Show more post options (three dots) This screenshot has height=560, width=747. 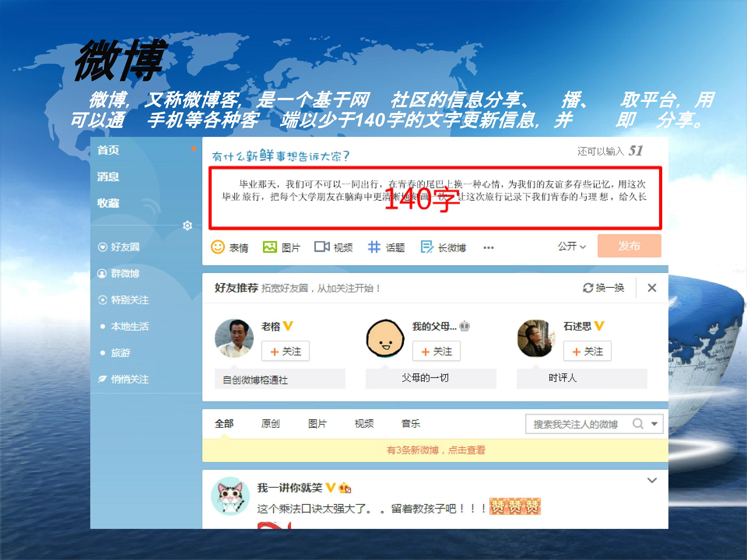click(x=488, y=248)
